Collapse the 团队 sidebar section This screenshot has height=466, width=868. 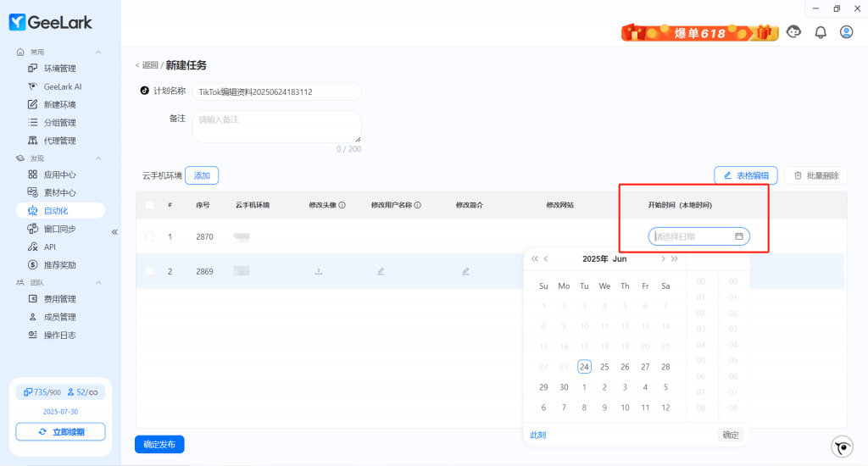[98, 283]
